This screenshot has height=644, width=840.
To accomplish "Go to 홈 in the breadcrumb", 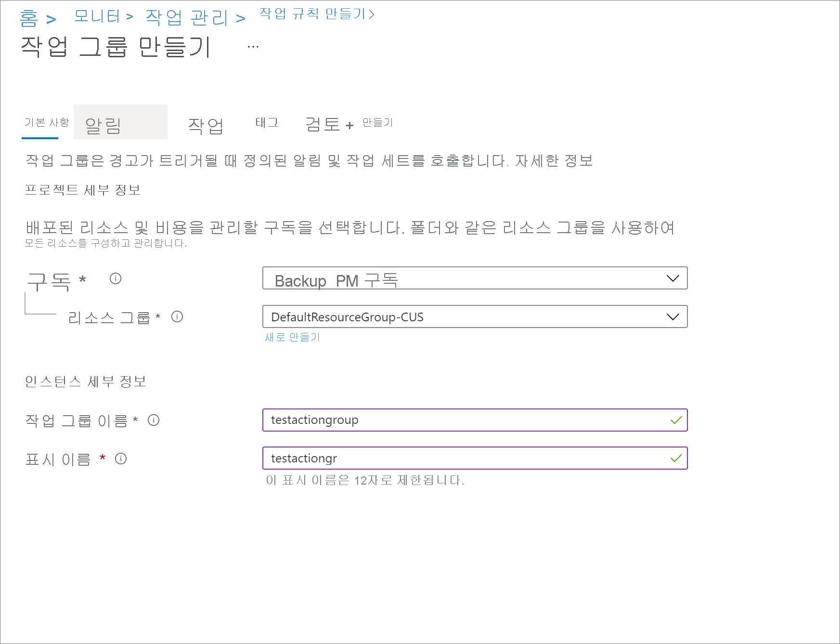I will click(x=28, y=18).
